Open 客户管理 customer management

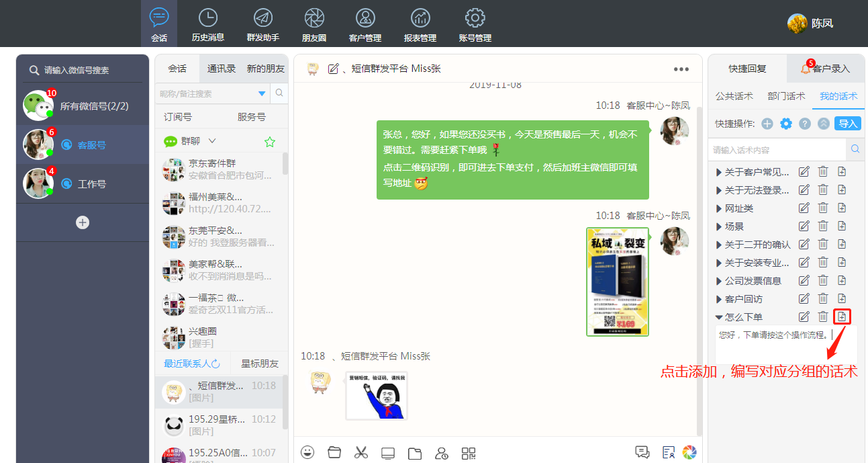[x=365, y=24]
